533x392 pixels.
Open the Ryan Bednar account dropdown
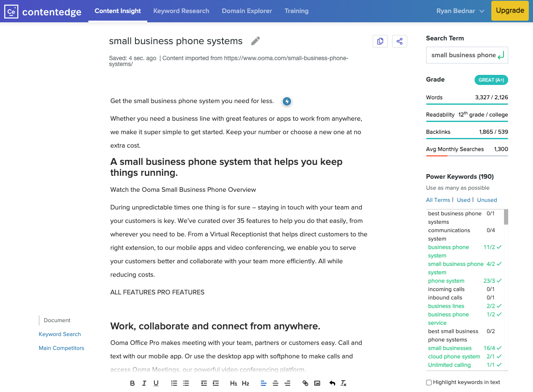point(460,11)
